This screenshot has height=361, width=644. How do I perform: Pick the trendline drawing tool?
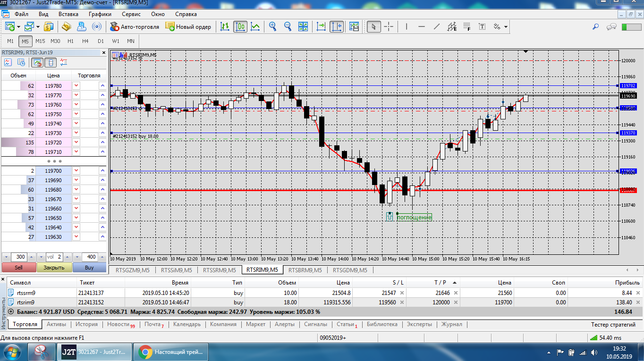click(x=437, y=27)
